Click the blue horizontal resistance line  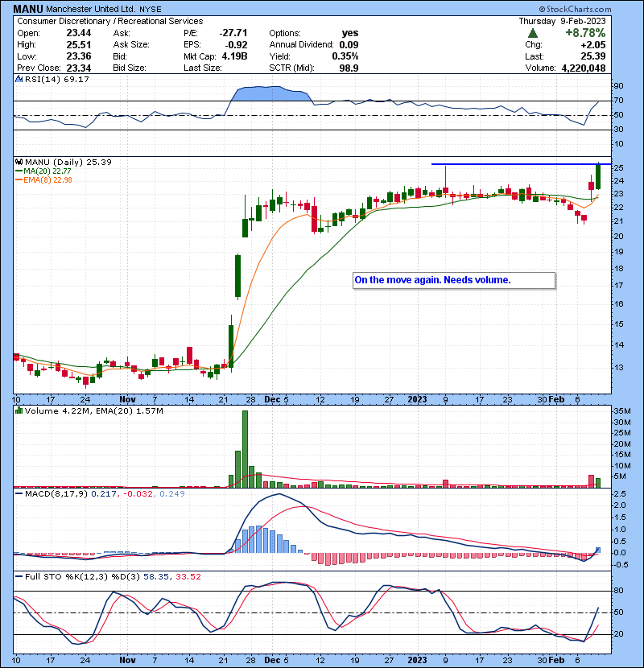[515, 164]
